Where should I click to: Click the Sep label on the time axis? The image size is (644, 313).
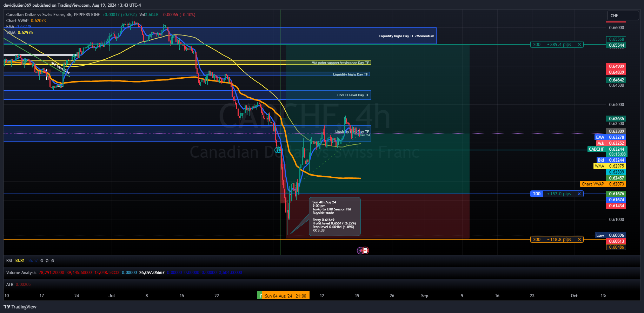tap(425, 296)
